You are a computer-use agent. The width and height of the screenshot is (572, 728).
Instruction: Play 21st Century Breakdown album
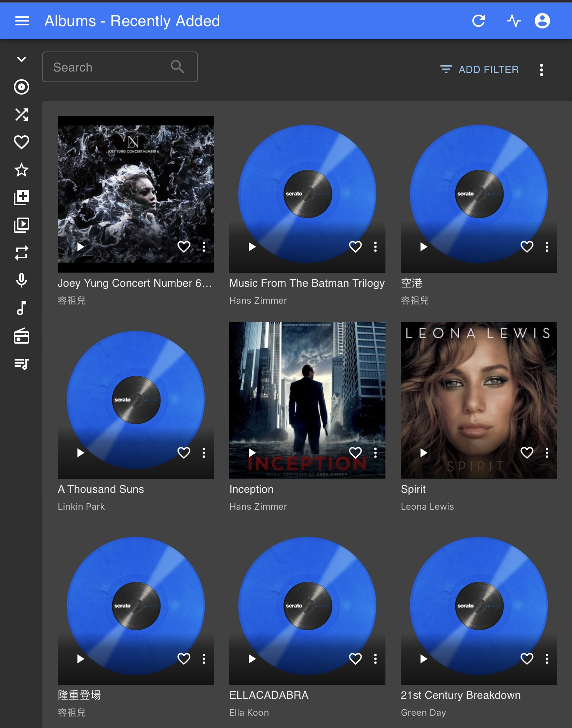click(424, 659)
